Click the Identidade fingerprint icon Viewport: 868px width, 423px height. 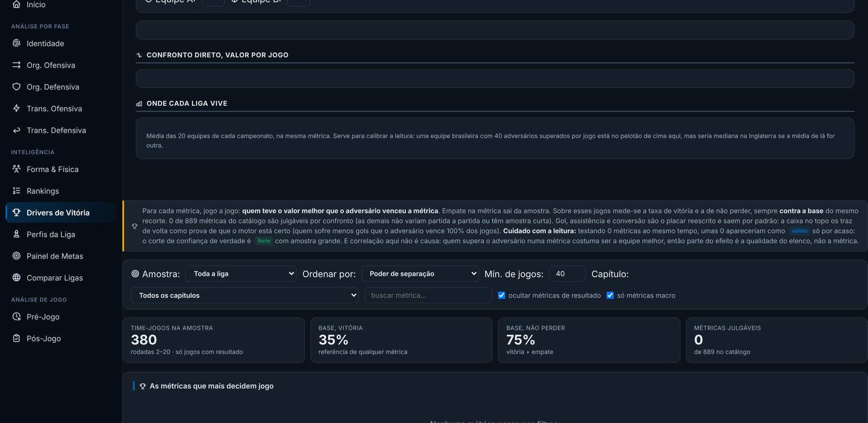16,43
